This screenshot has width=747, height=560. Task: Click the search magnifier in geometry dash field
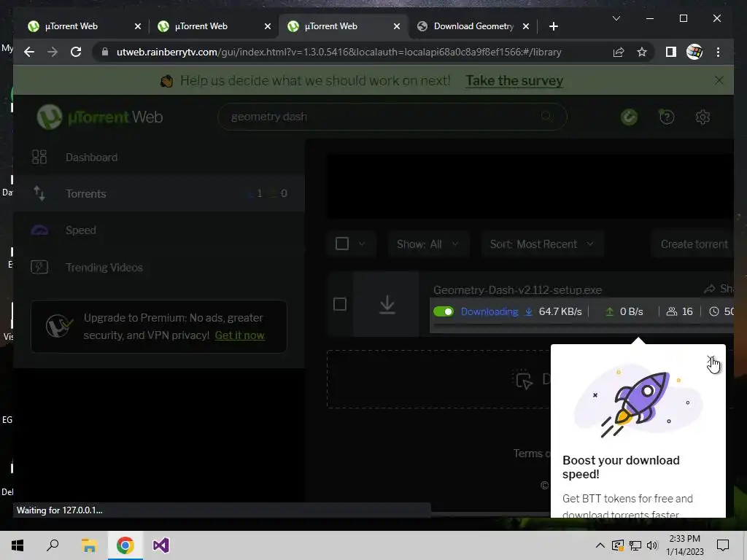tap(546, 116)
